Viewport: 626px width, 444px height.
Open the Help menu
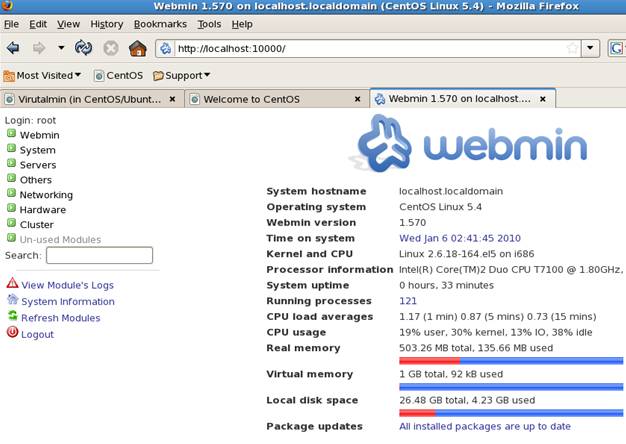pyautogui.click(x=242, y=24)
